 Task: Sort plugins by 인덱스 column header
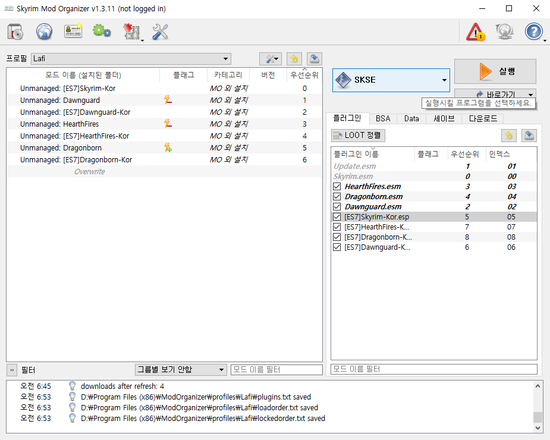[511, 154]
